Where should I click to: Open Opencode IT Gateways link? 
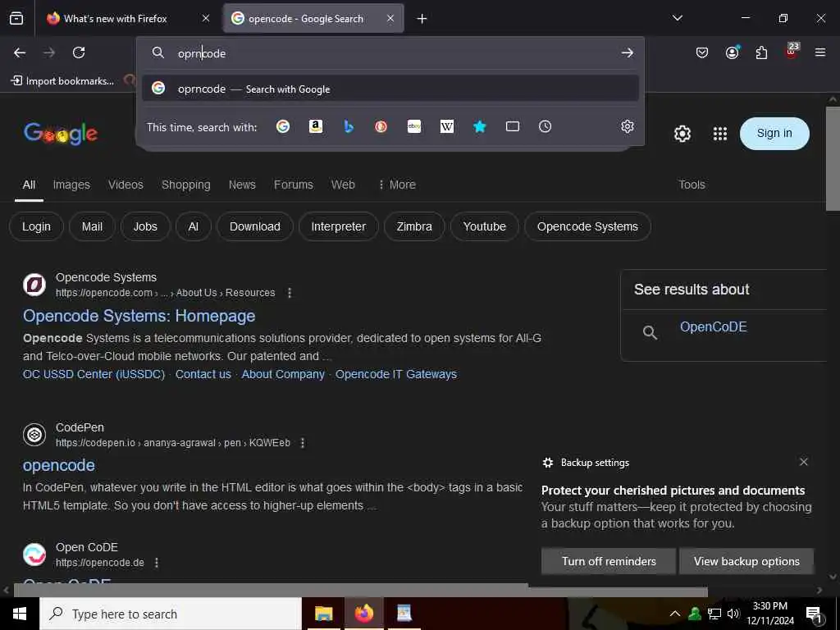tap(396, 374)
